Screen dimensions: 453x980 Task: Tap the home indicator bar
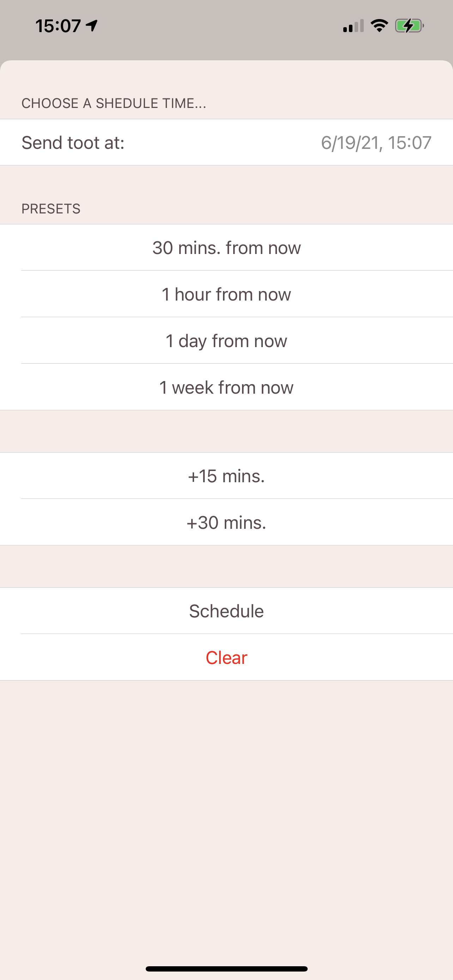(x=226, y=969)
